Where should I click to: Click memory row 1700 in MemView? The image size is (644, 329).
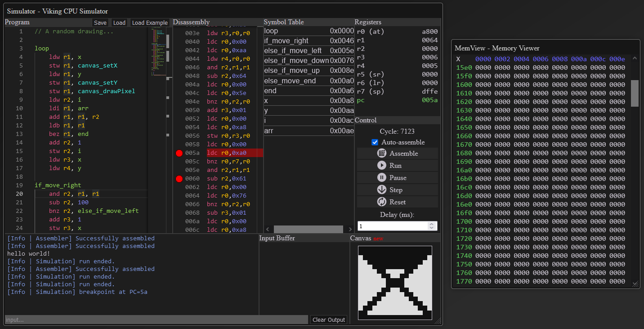[x=541, y=221]
